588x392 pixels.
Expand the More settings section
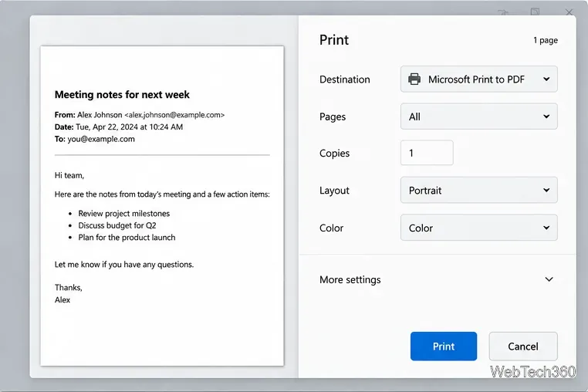pyautogui.click(x=437, y=279)
